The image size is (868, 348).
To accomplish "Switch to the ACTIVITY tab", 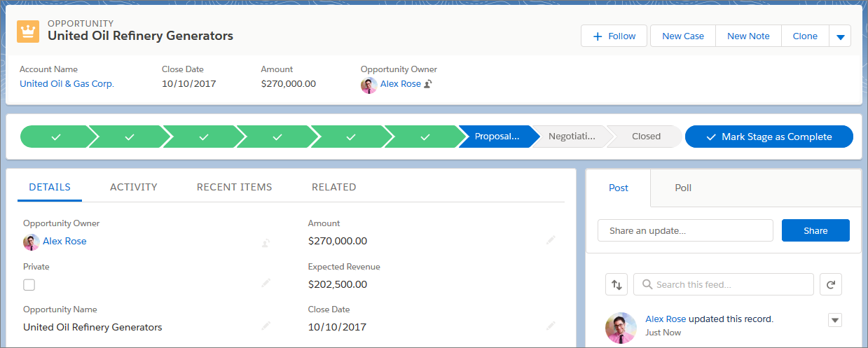I will (134, 187).
